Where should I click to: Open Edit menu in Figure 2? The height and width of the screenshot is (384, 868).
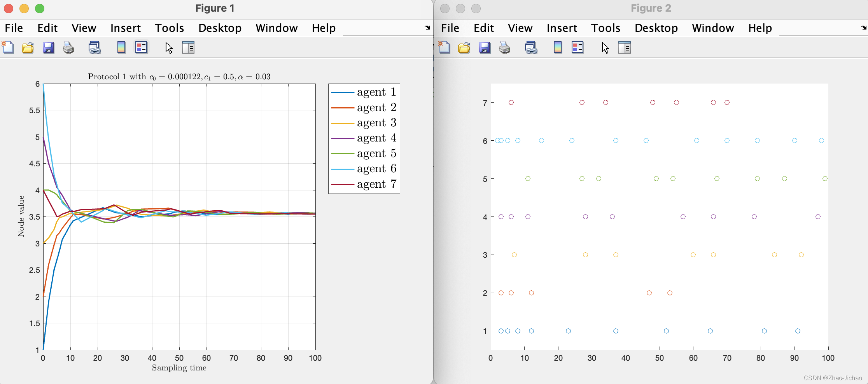coord(484,28)
